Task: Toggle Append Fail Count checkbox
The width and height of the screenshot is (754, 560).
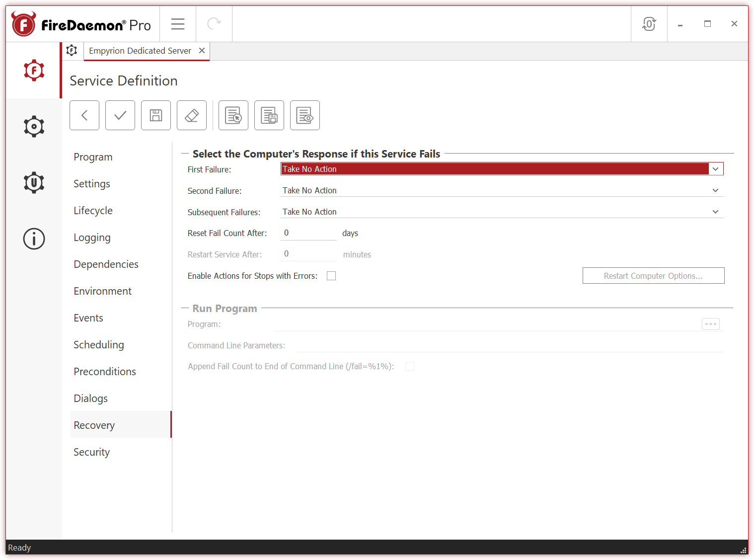Action: [410, 366]
